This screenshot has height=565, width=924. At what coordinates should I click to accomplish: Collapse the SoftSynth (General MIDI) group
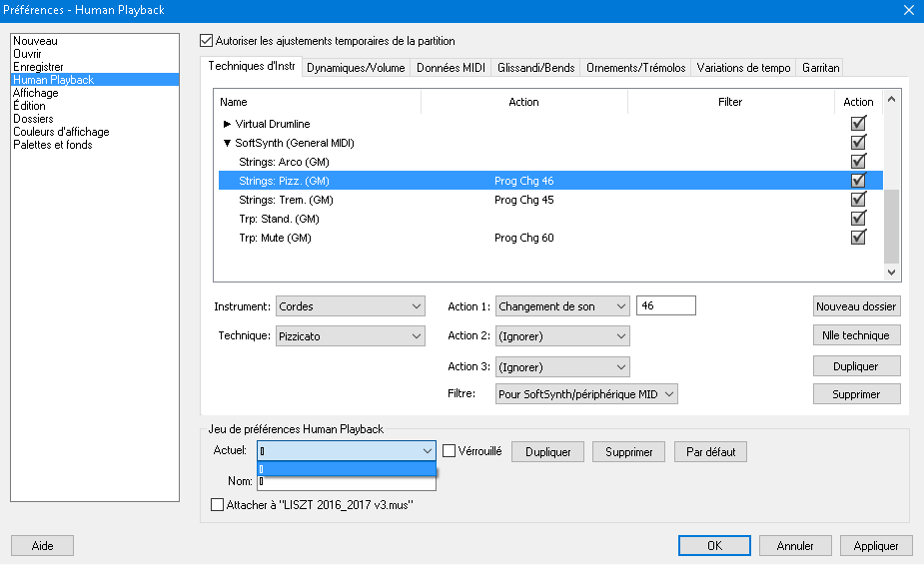228,143
